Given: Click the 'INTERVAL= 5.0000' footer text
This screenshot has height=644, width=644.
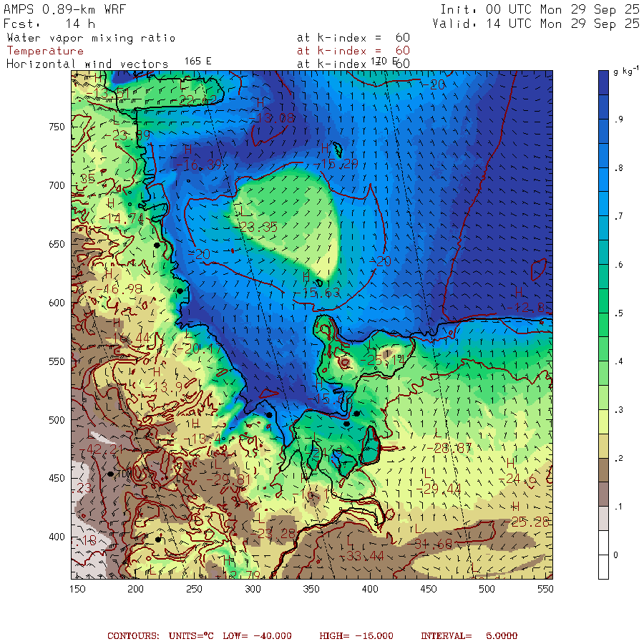Looking at the screenshot, I should click(469, 636).
